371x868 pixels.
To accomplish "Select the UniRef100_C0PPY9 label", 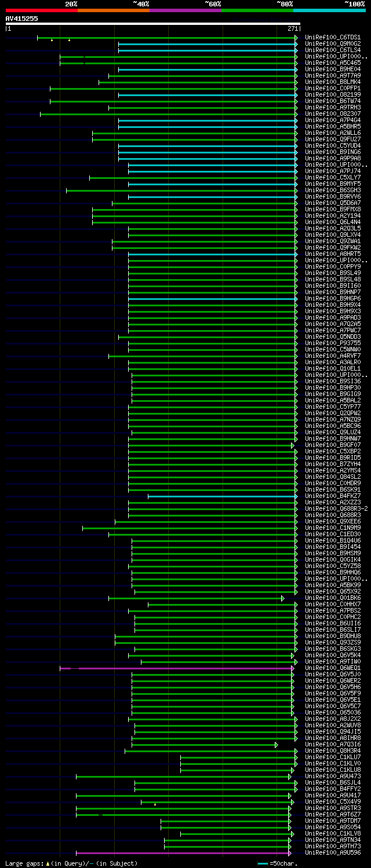I will [332, 267].
